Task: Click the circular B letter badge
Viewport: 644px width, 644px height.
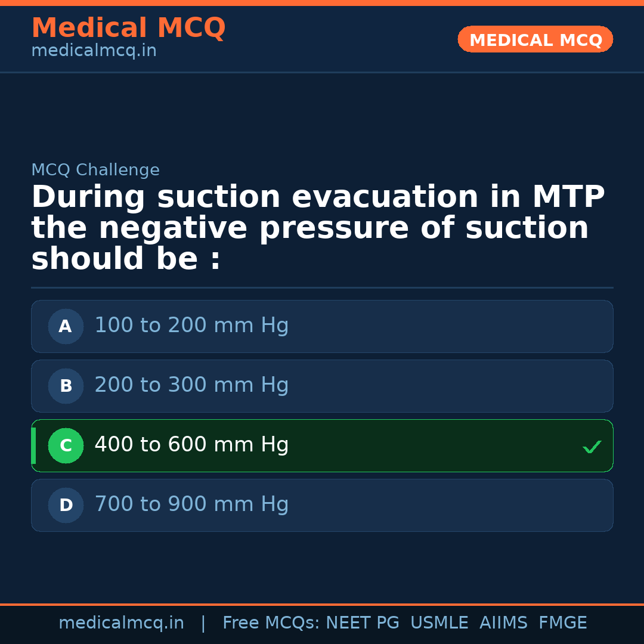Action: (x=66, y=386)
